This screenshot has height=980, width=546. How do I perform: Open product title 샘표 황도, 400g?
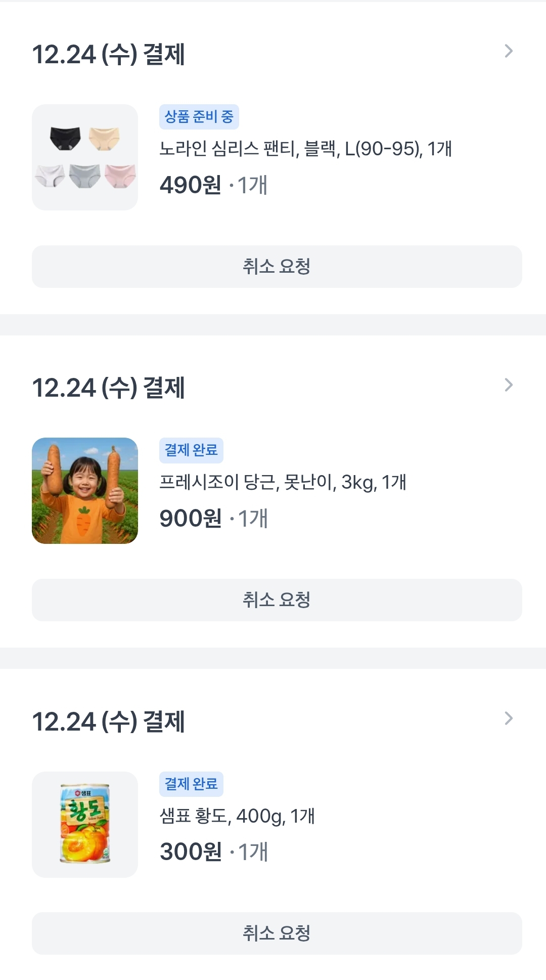(x=237, y=816)
